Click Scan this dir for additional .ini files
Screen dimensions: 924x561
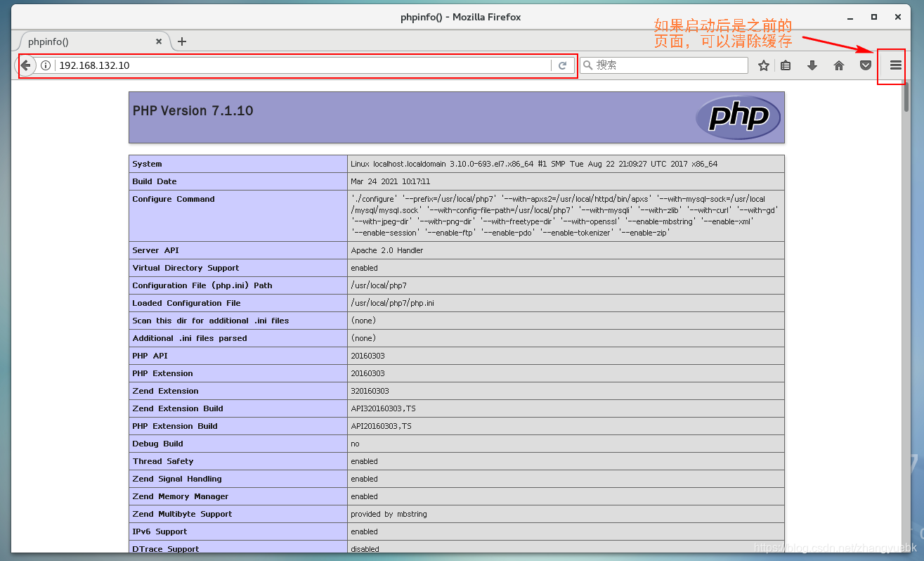pos(211,321)
